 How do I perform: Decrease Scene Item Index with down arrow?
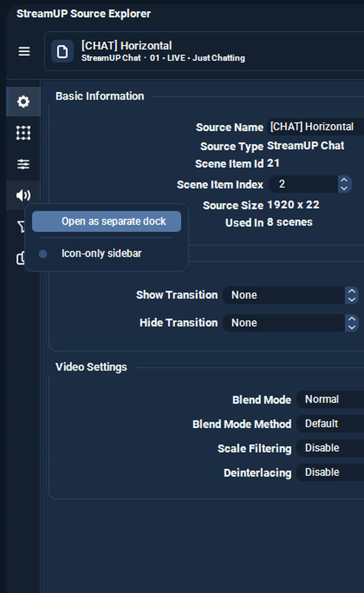tap(344, 188)
